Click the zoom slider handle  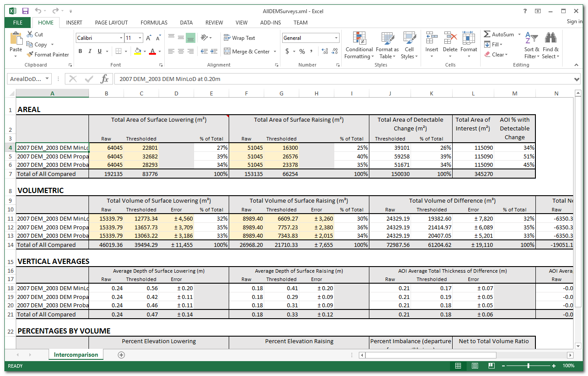pos(528,365)
